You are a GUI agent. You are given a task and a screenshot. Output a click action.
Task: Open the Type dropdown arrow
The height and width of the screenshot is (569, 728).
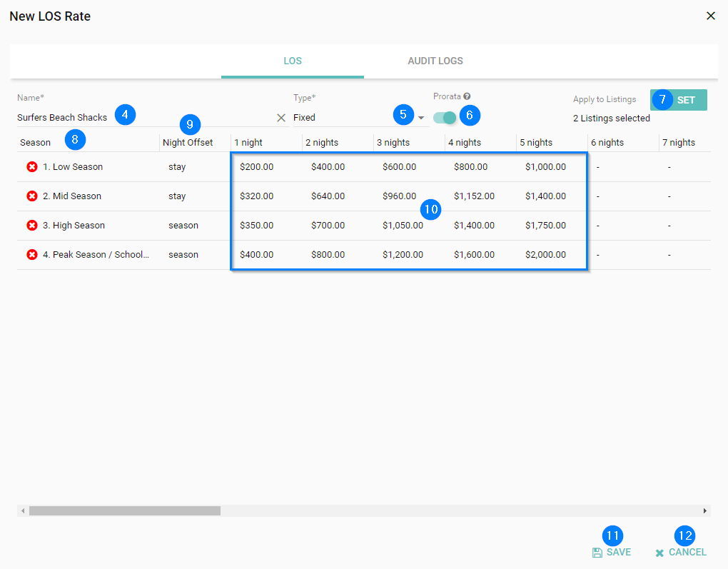421,118
